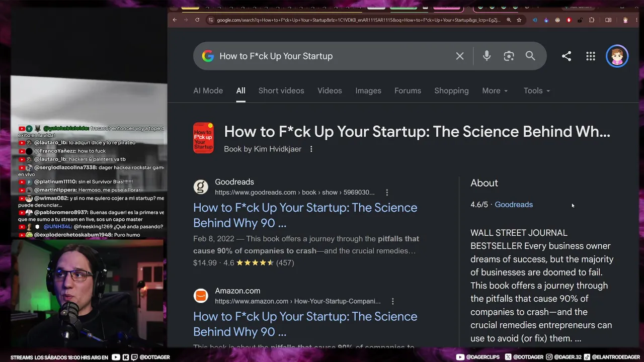Viewport: 644px width, 362px height.
Task: Open more options beside 'Book by Kim Hvidkjaer'
Action: tap(311, 149)
